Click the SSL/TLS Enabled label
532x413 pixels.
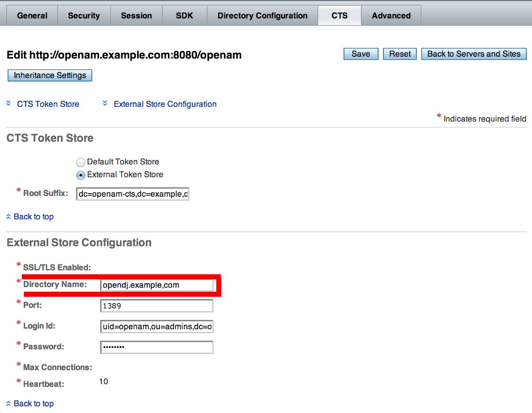coord(57,268)
